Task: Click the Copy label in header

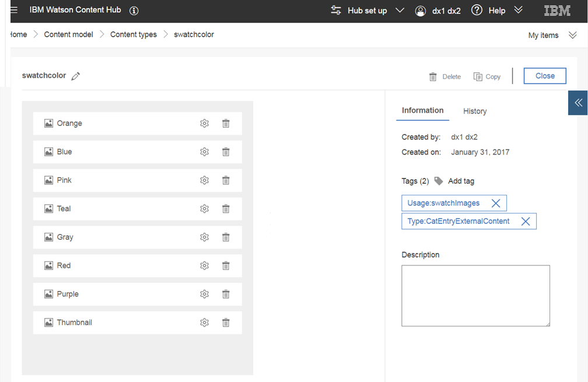Action: click(493, 77)
